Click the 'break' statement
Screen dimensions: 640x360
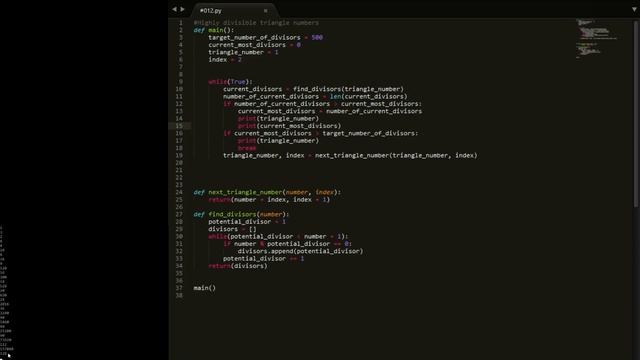pyautogui.click(x=247, y=148)
